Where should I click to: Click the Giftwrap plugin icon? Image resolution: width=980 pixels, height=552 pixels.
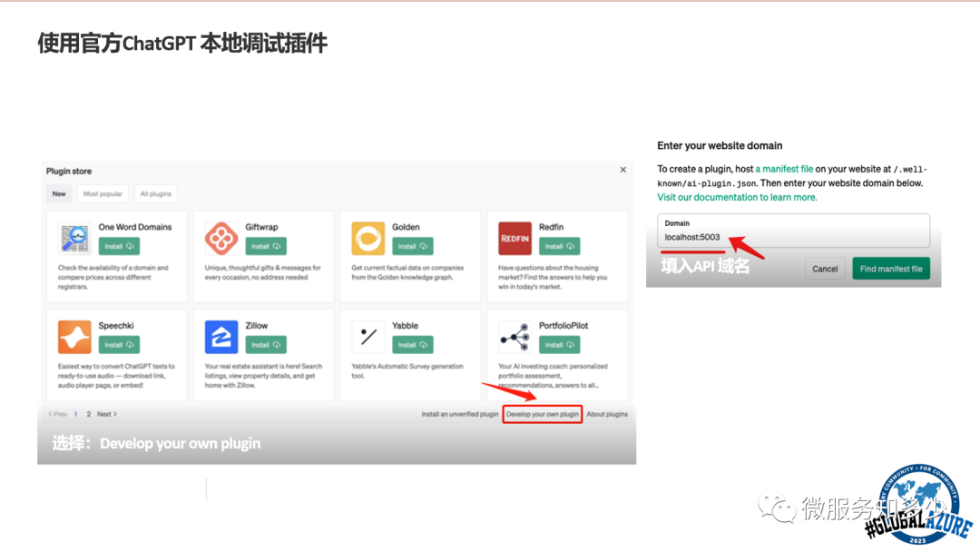[221, 238]
